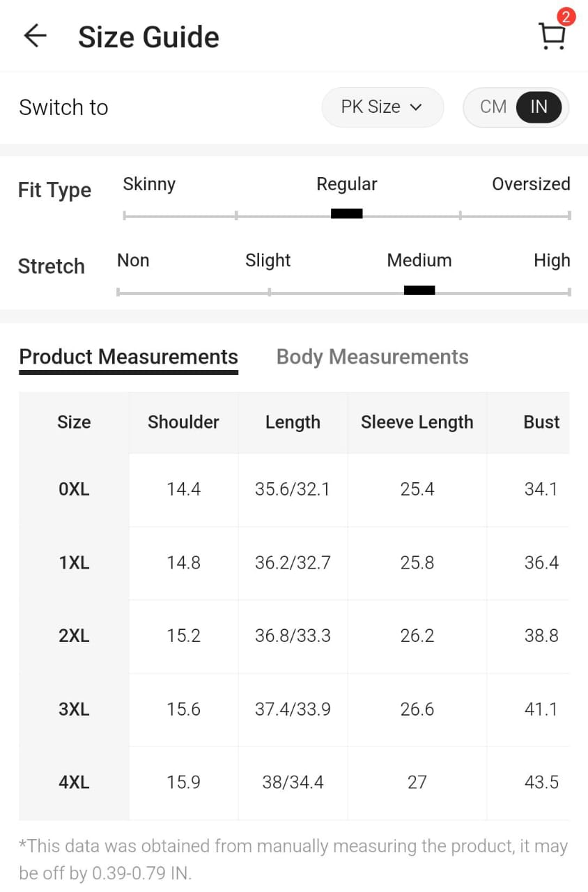Click the Fit Type slider marker
The width and height of the screenshot is (588, 892).
pyautogui.click(x=346, y=214)
